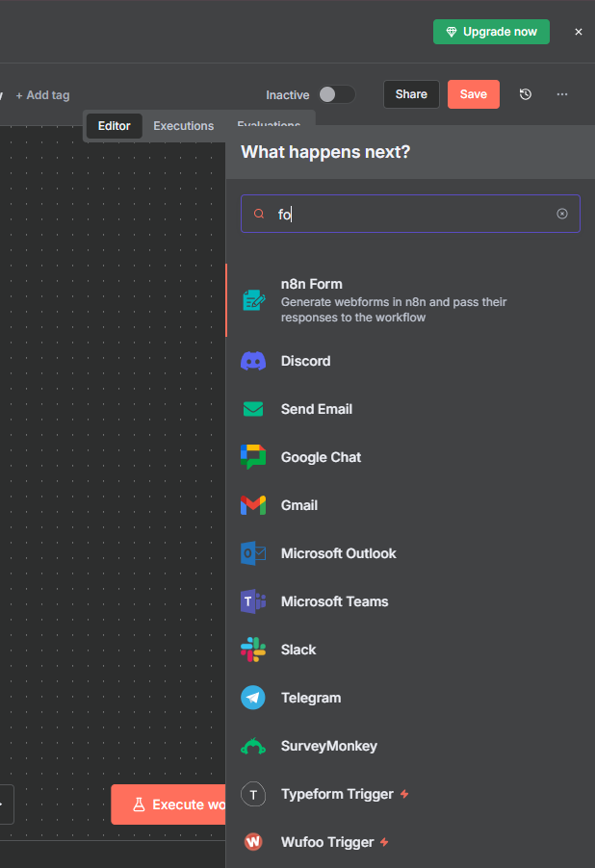Click the + Add tag link

click(x=42, y=95)
